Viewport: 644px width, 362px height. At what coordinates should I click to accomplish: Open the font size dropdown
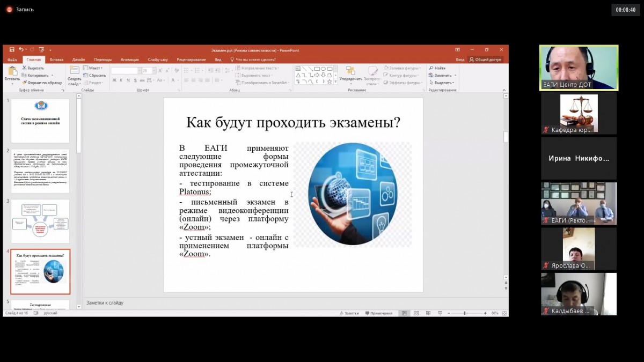(x=156, y=71)
